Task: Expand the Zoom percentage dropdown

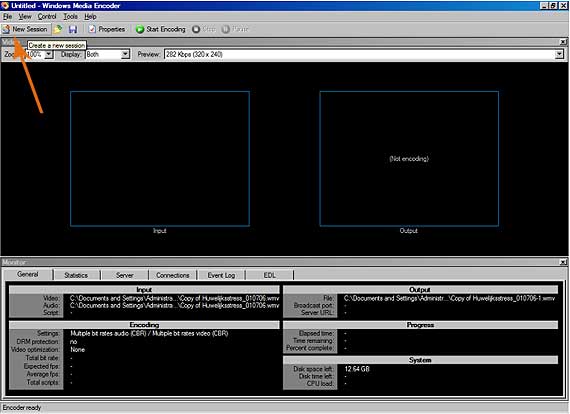Action: [x=49, y=55]
